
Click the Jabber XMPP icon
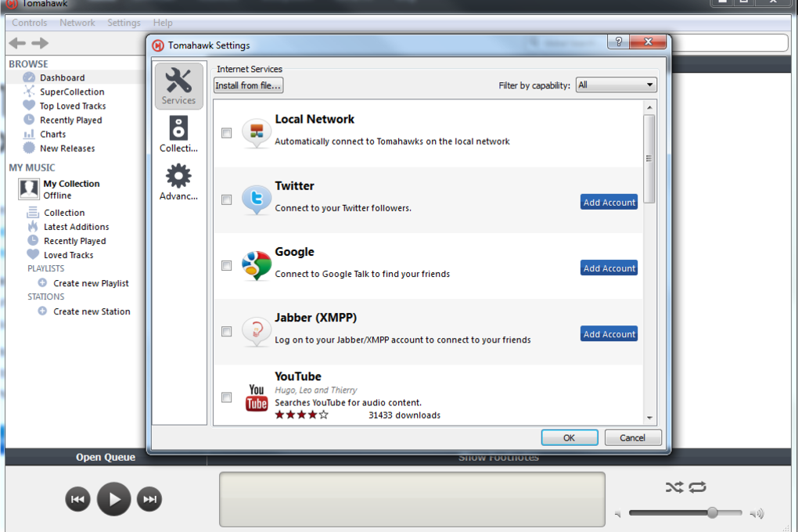[x=256, y=332]
